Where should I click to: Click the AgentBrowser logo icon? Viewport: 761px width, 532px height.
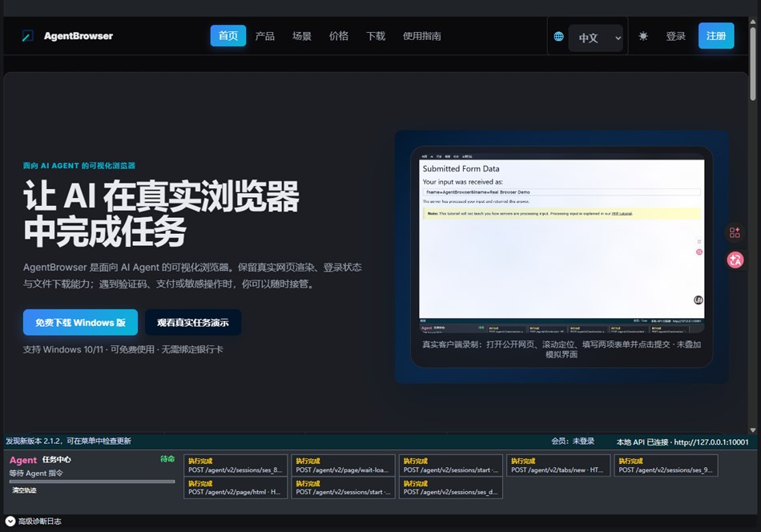28,36
